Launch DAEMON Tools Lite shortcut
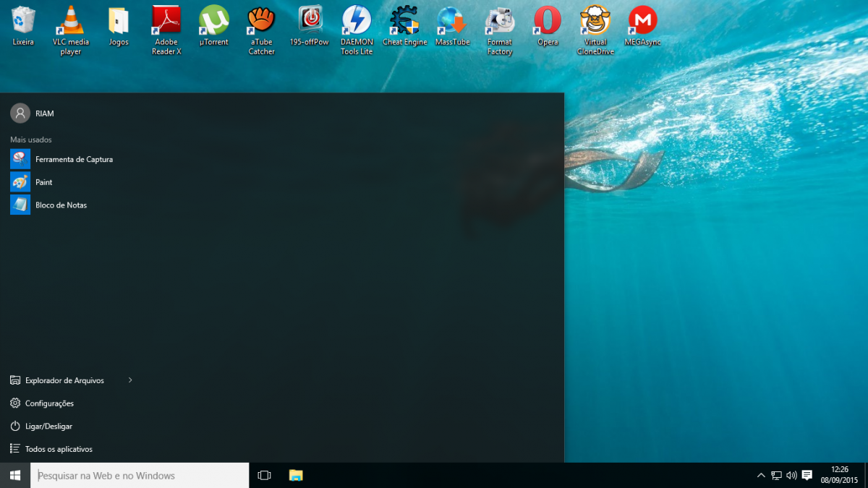Viewport: 868px width, 488px height. tap(357, 30)
